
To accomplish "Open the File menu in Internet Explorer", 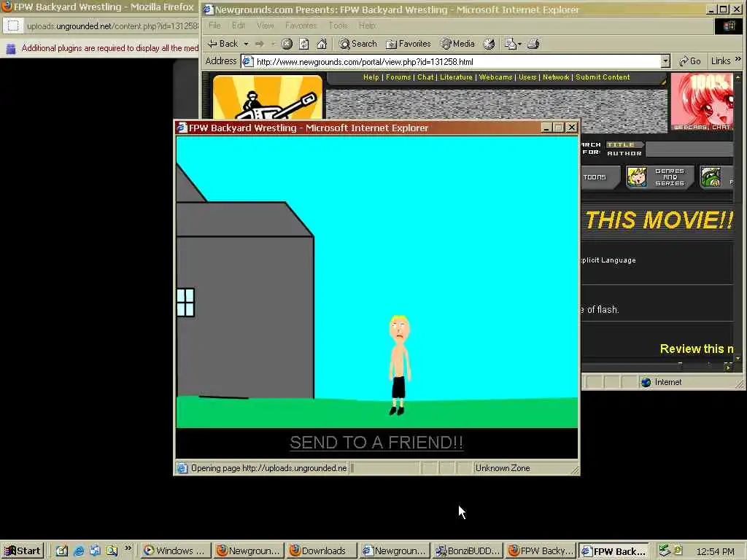I will tap(214, 26).
